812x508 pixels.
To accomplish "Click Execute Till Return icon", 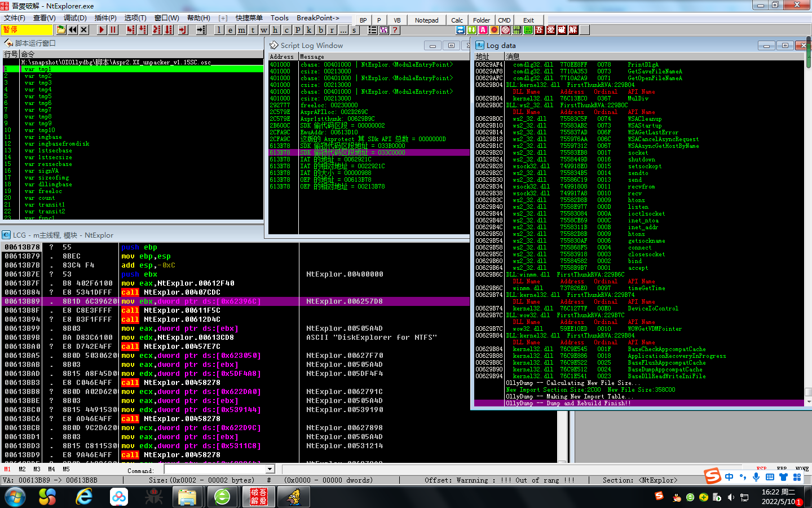I will coord(183,30).
